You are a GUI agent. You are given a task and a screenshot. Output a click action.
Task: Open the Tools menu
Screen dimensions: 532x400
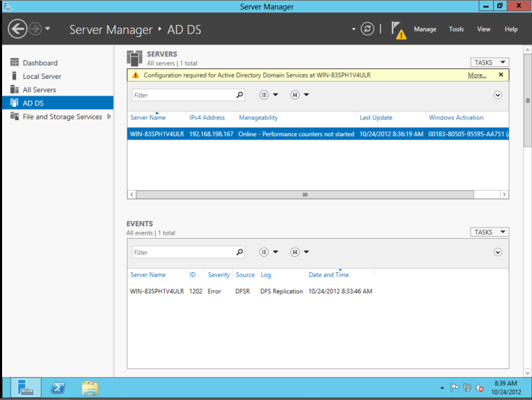point(456,29)
